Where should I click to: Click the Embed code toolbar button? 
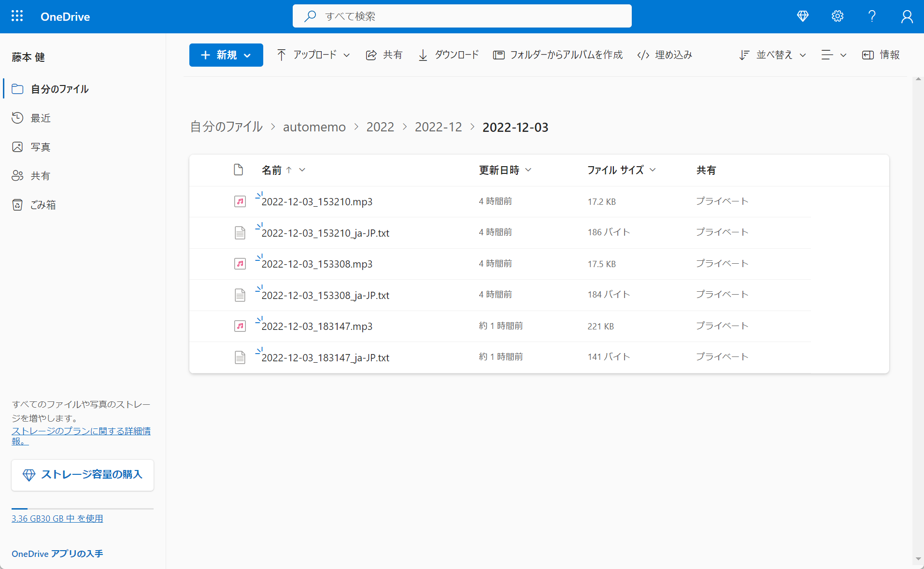click(x=665, y=55)
